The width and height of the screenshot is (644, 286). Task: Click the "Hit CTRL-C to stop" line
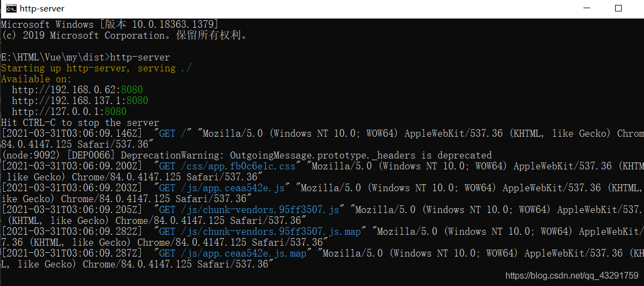tap(80, 123)
